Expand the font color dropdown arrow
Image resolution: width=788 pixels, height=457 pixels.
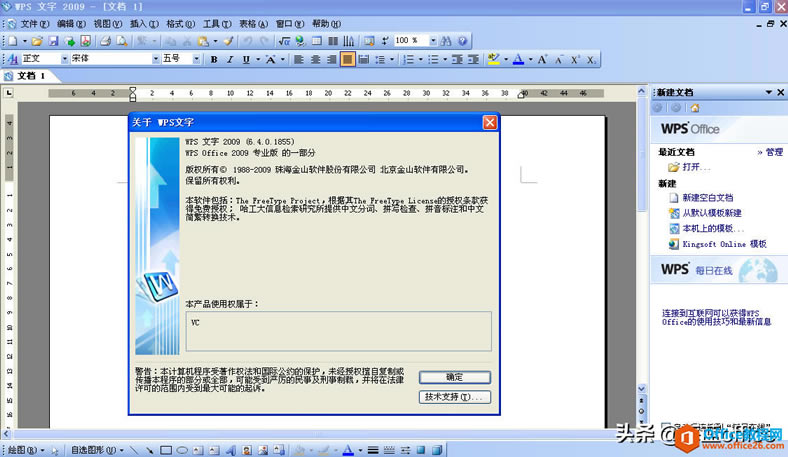530,59
